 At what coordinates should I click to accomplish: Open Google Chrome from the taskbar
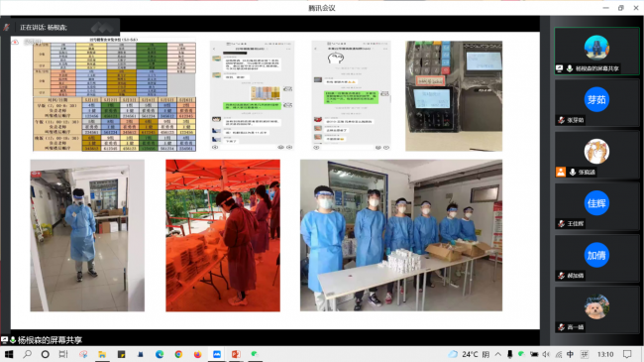click(x=178, y=354)
